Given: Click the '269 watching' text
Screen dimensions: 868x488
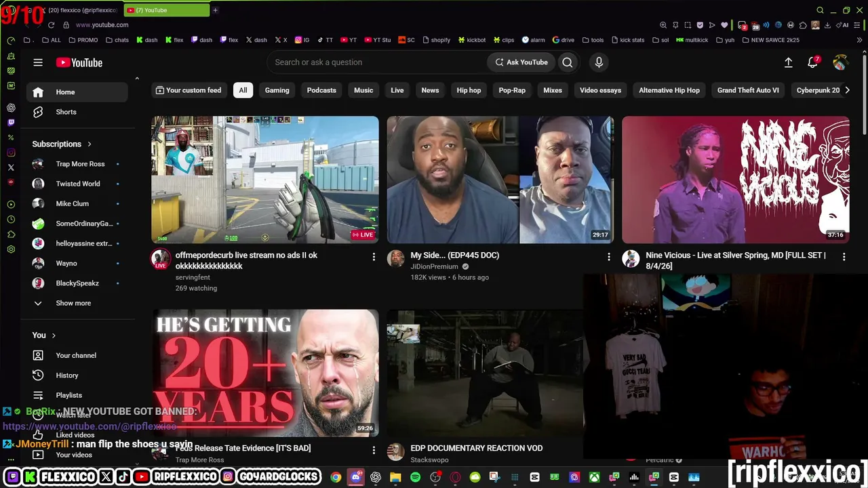Looking at the screenshot, I should [x=196, y=288].
